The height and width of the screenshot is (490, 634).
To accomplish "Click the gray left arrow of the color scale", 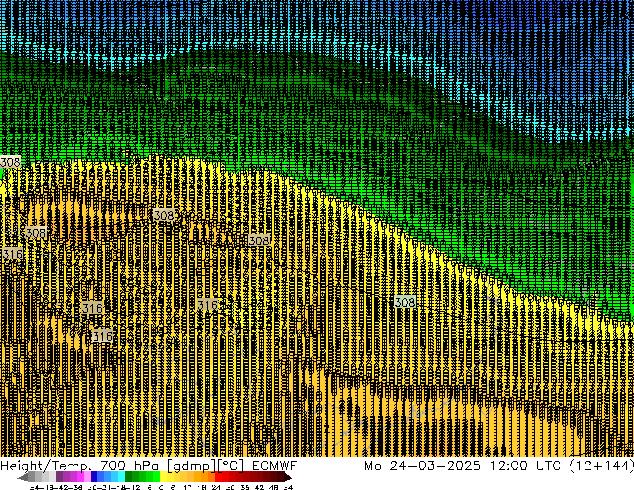I will coord(23,477).
